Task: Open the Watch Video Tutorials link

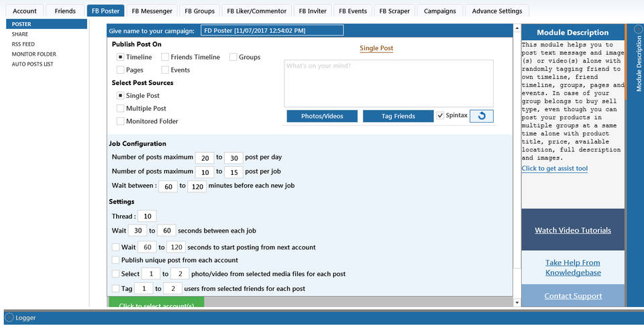Action: [x=572, y=230]
